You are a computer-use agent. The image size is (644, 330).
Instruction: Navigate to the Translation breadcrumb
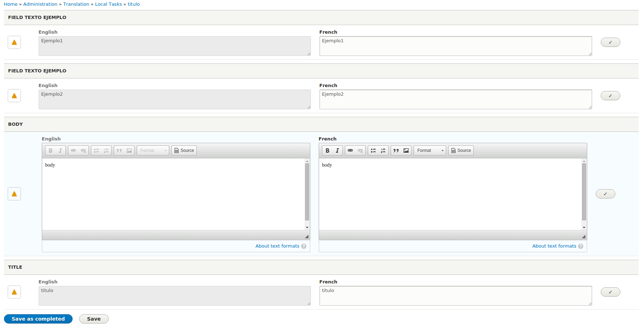76,4
